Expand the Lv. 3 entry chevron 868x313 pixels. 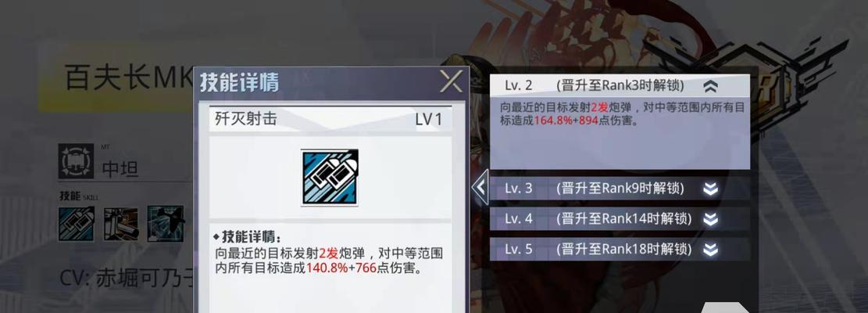click(710, 189)
